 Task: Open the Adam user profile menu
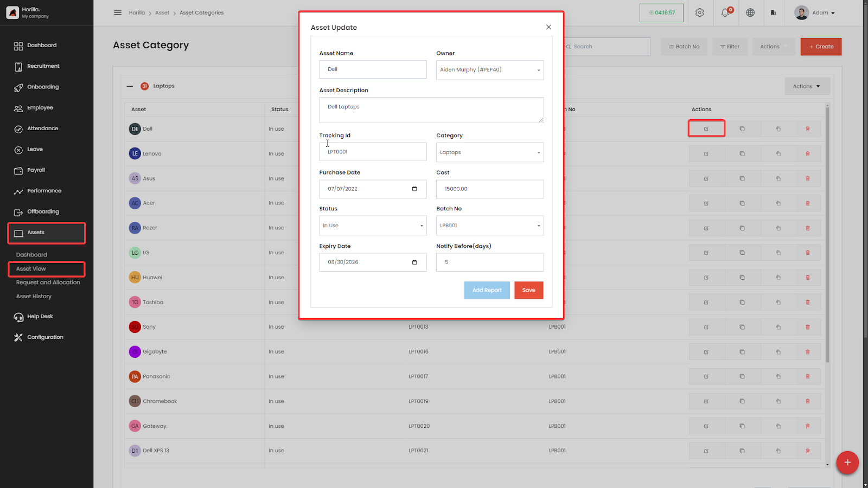tap(815, 12)
